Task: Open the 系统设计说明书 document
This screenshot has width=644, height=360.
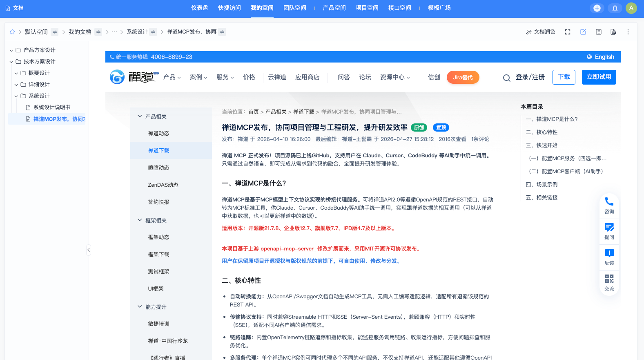Action: [52, 107]
